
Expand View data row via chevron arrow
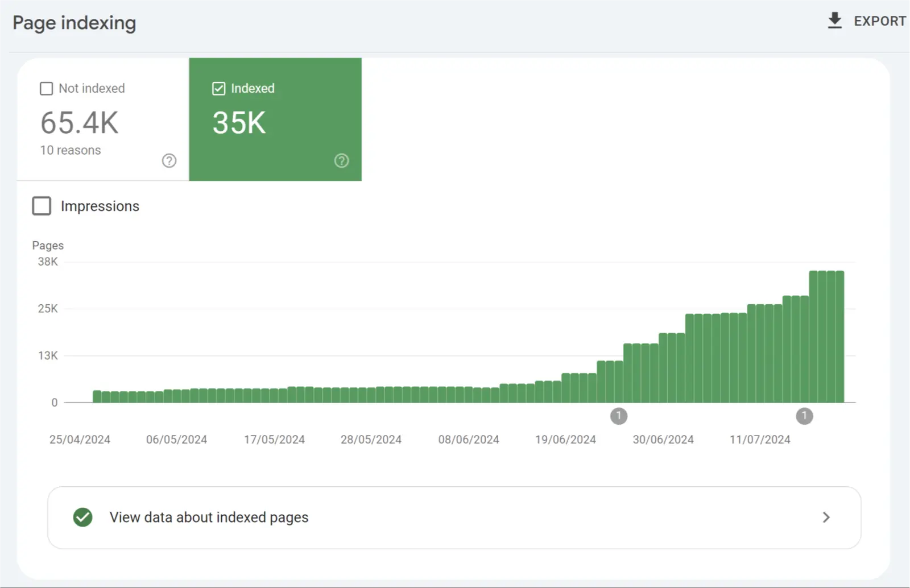pyautogui.click(x=826, y=517)
